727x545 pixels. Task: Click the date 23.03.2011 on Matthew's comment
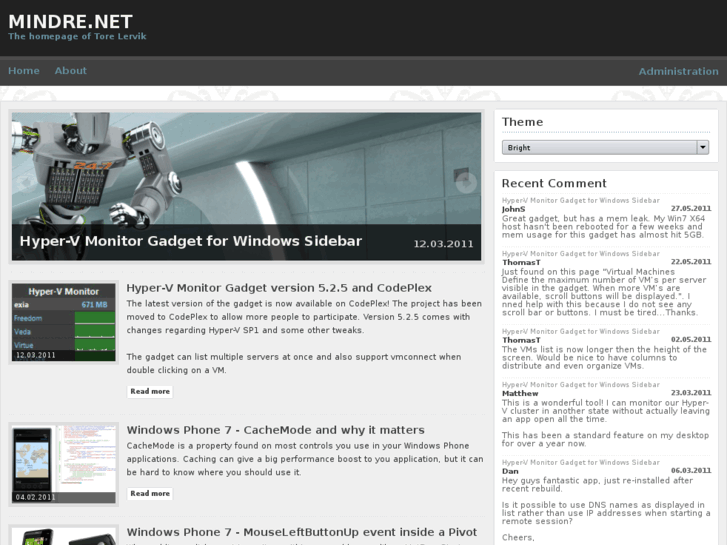[x=691, y=393]
